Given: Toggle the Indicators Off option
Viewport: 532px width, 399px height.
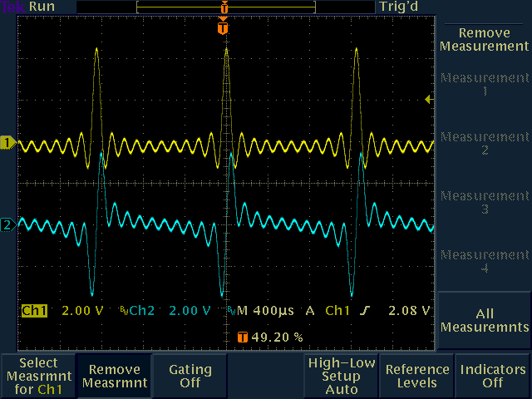Looking at the screenshot, I should (493, 376).
